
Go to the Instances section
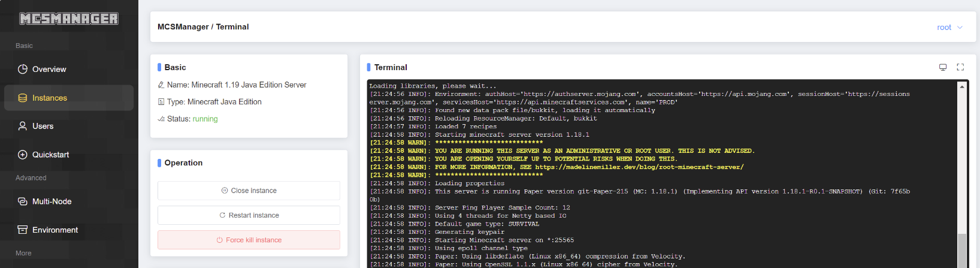pos(69,98)
